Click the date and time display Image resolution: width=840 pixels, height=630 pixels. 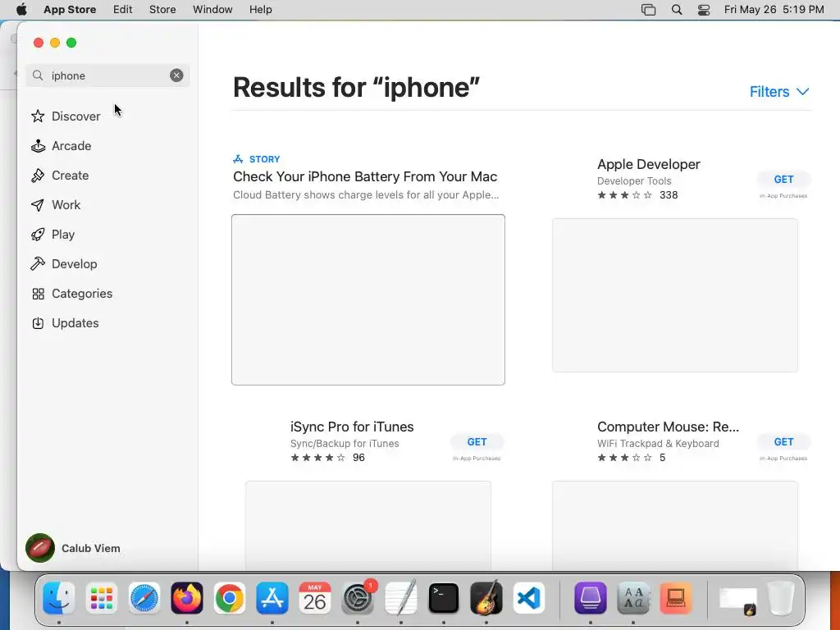[x=774, y=9]
